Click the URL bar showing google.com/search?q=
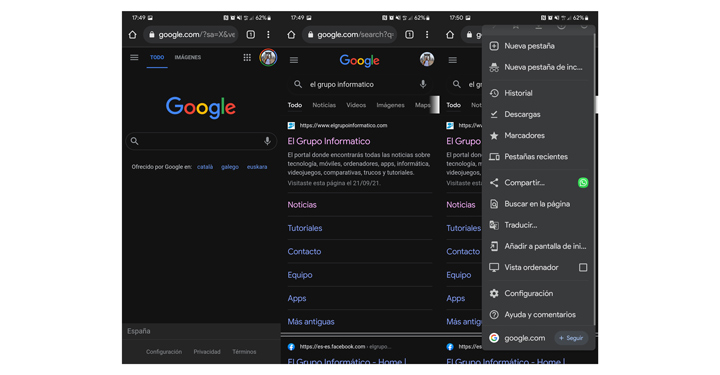This screenshot has width=720, height=375. [350, 34]
